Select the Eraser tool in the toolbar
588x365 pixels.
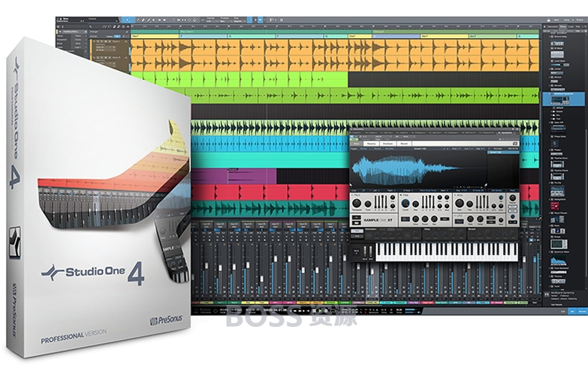point(143,21)
